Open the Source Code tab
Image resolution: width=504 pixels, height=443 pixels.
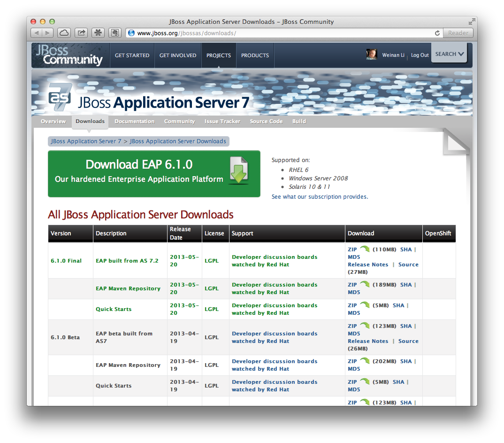[x=266, y=121]
